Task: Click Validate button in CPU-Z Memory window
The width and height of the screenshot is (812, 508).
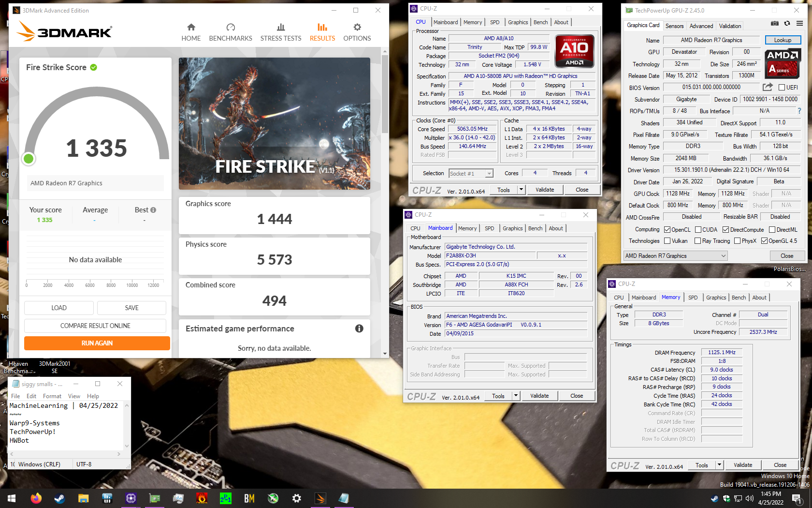Action: [x=743, y=465]
